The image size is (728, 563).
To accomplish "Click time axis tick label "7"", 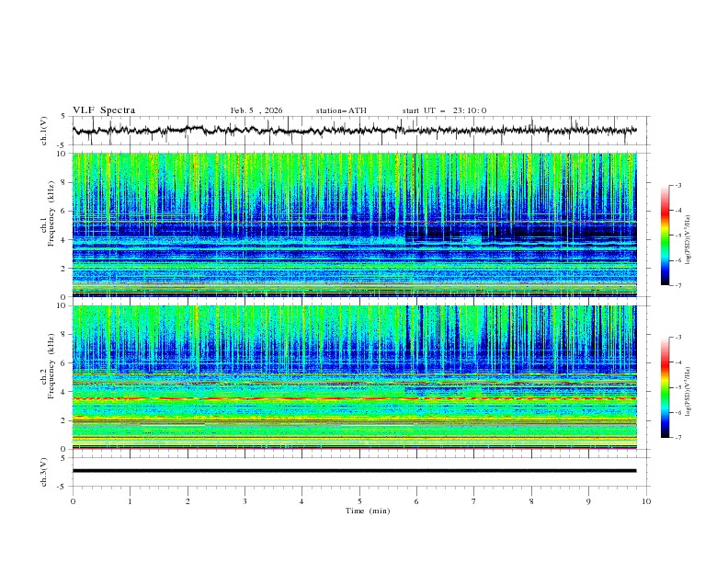I will coord(474,501).
